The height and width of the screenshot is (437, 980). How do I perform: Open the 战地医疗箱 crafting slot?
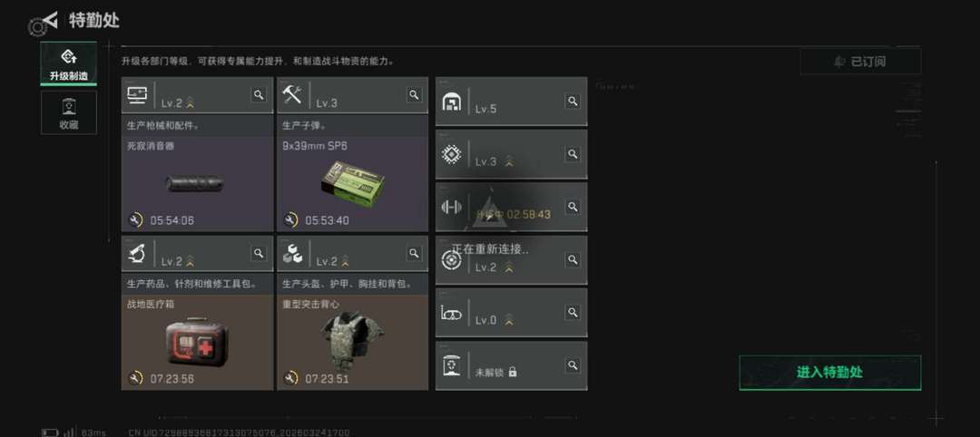pyautogui.click(x=197, y=343)
